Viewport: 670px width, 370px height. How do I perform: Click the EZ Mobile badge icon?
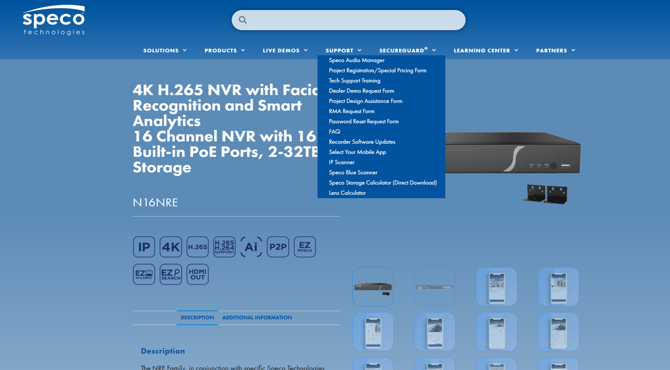pos(305,247)
